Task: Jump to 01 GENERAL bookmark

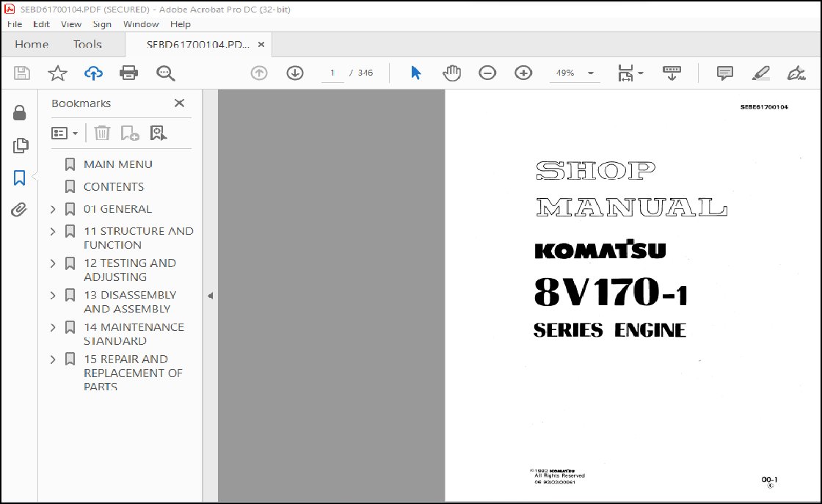Action: pos(118,209)
